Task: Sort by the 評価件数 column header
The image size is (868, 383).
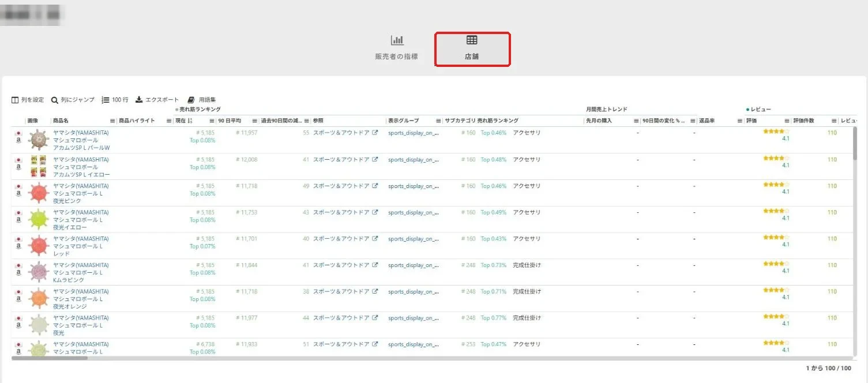Action: pos(803,121)
